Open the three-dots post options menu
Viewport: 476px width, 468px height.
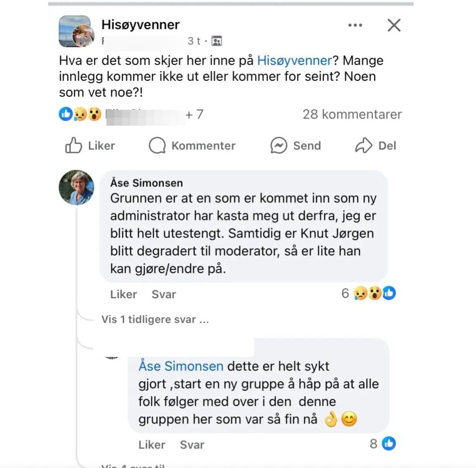tap(355, 25)
